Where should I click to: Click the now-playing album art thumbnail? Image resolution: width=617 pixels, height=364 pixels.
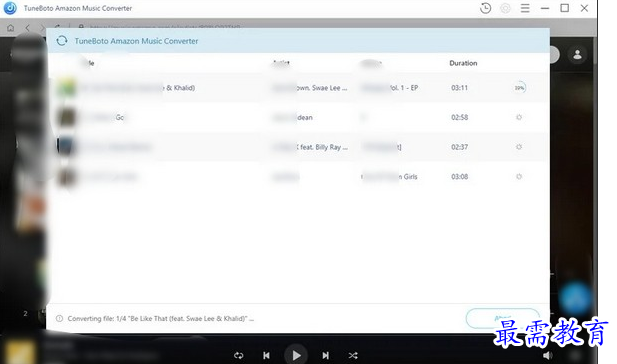(x=20, y=353)
